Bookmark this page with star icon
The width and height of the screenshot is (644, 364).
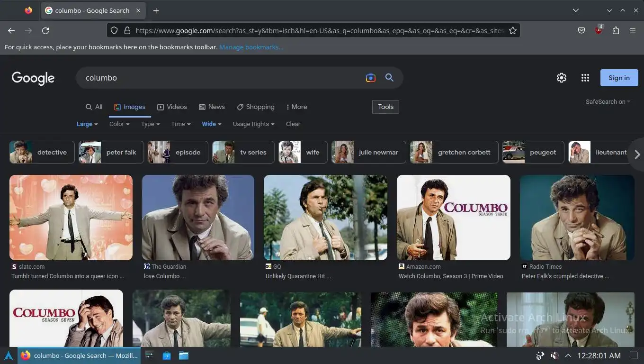[x=513, y=30]
